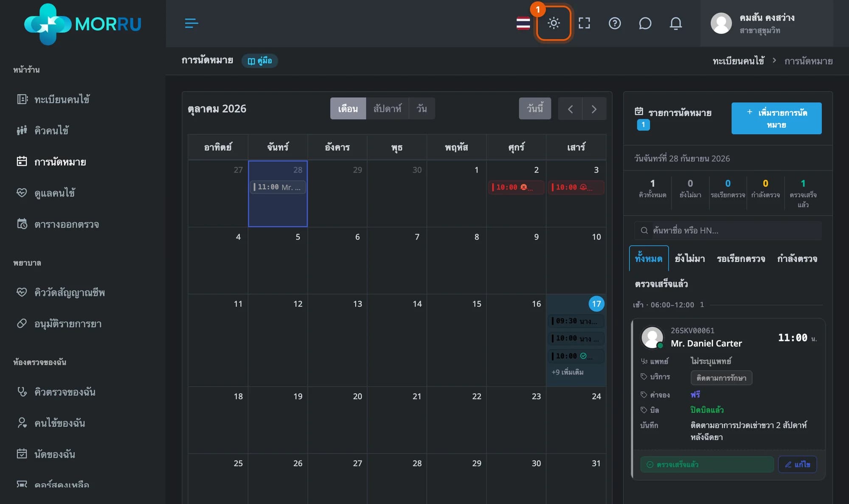The width and height of the screenshot is (849, 504).
Task: Switch calendar to เดือน view
Action: [348, 109]
